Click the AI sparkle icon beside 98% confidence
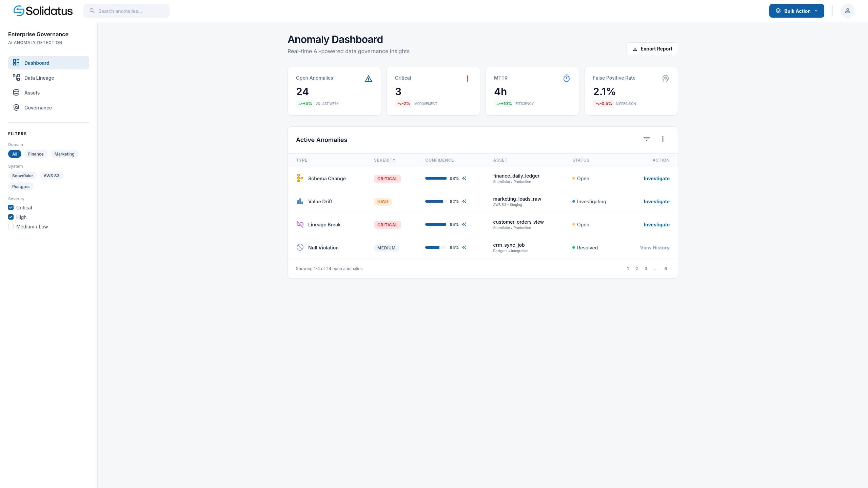The width and height of the screenshot is (868, 488). pos(464,178)
